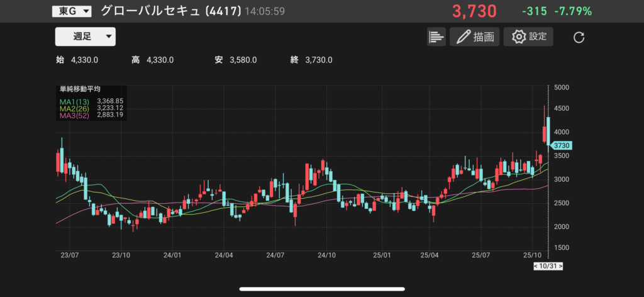Viewport: 644px width, 297px height.
Task: Refresh the chart with the reload icon
Action: point(579,37)
